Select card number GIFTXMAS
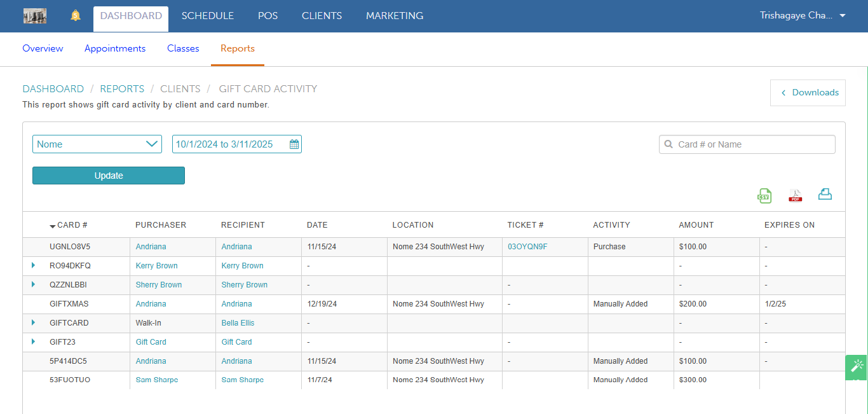The width and height of the screenshot is (868, 414). point(69,304)
